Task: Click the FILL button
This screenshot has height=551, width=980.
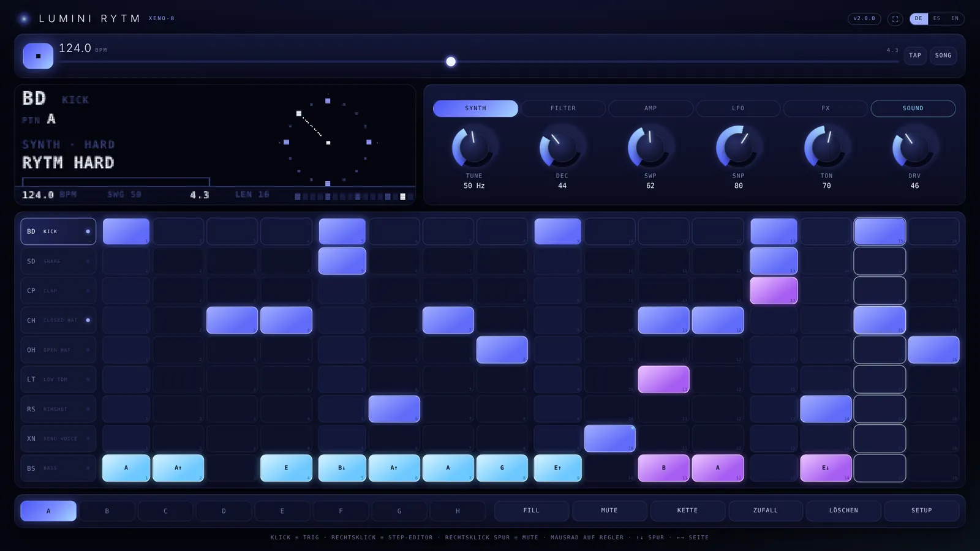Action: [532, 511]
